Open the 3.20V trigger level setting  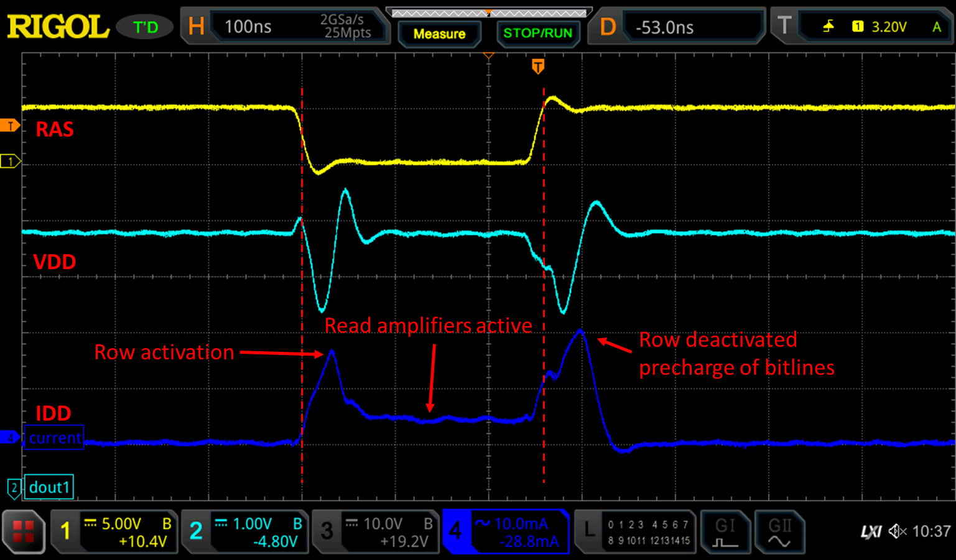click(889, 26)
